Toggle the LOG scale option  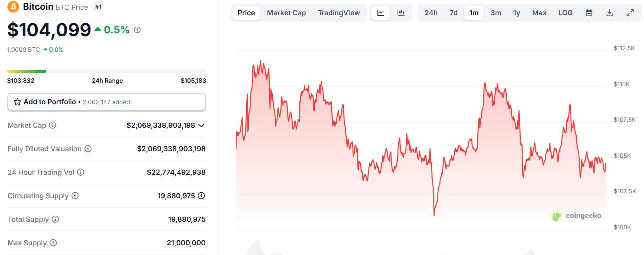click(x=565, y=13)
